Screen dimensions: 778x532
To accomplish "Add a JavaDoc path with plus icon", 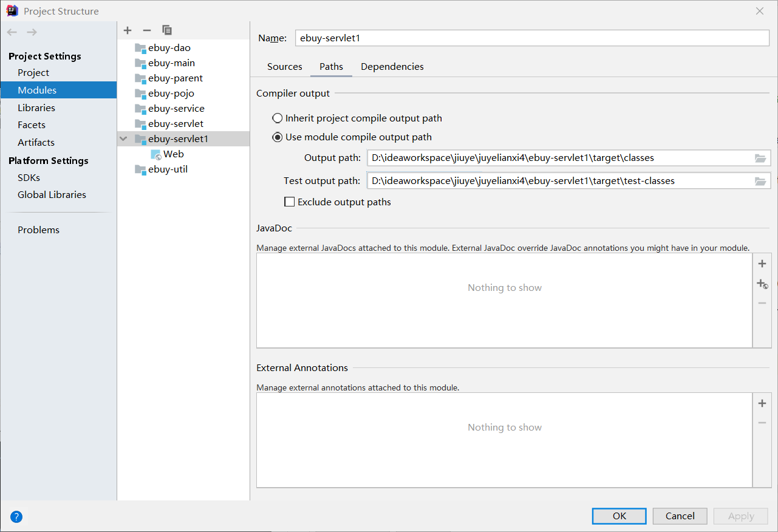I will click(x=762, y=264).
